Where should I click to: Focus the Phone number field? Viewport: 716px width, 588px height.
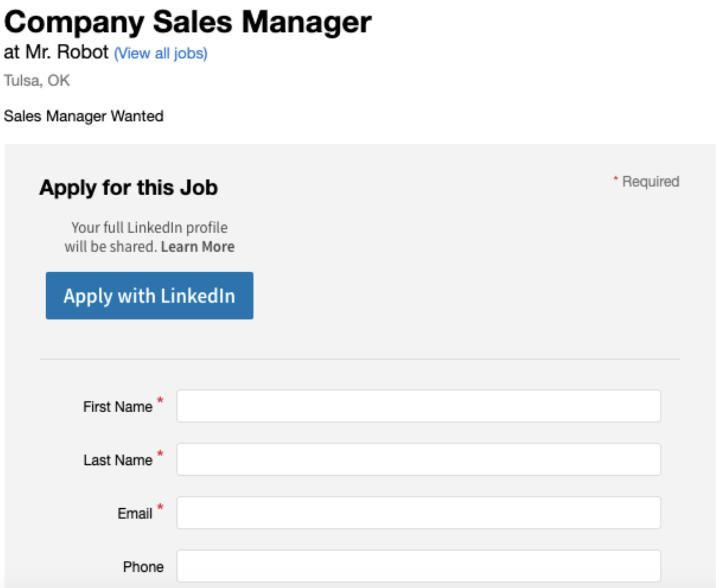pos(418,566)
